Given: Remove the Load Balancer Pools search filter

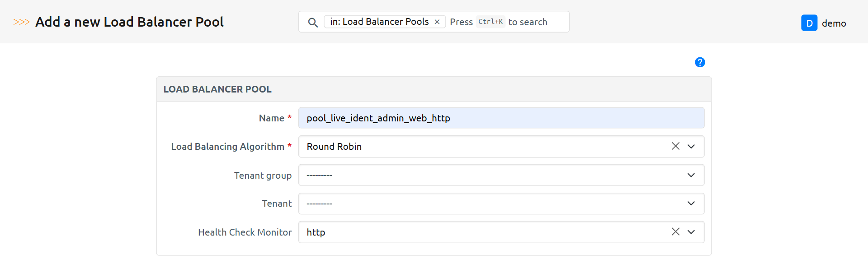Looking at the screenshot, I should coord(437,22).
